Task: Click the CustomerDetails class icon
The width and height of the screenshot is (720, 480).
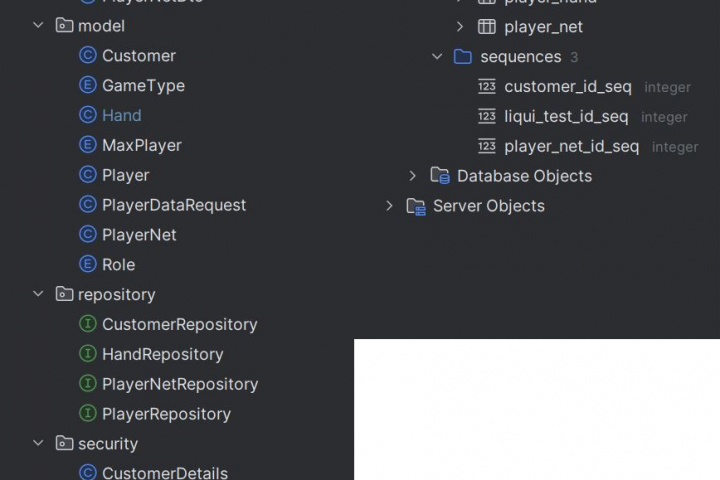Action: tap(88, 472)
